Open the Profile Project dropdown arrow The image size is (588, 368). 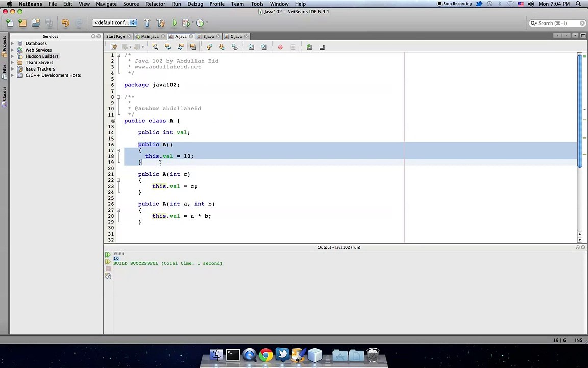pyautogui.click(x=207, y=22)
